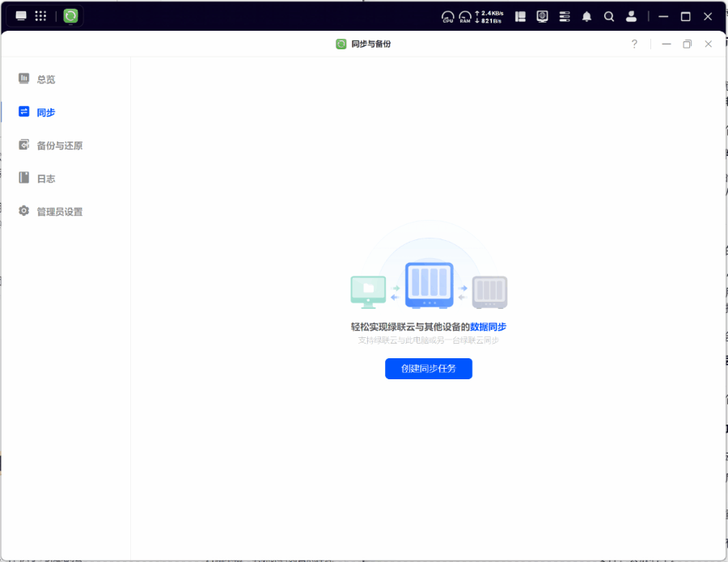
Task: Show the desktop via monitor icon
Action: [x=21, y=16]
